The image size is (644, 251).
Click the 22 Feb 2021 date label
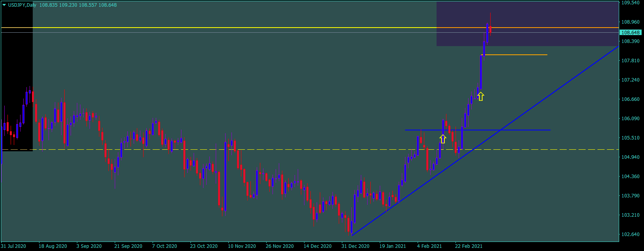pos(469,246)
